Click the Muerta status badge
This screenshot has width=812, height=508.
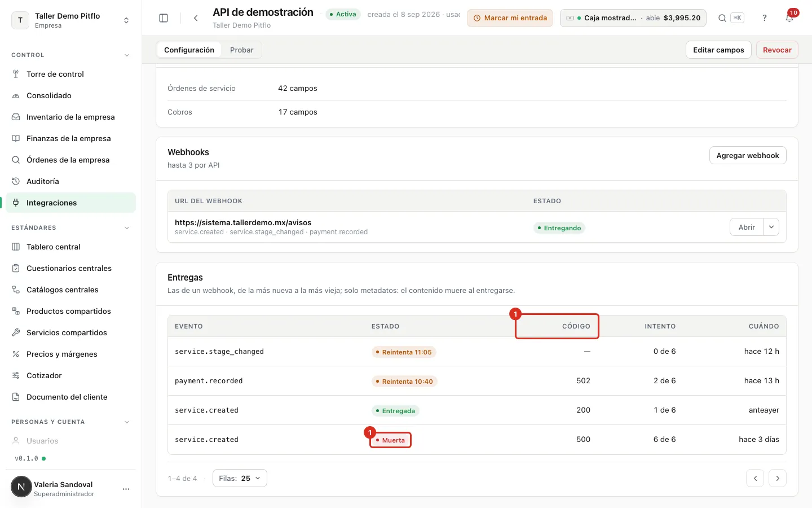coord(390,440)
